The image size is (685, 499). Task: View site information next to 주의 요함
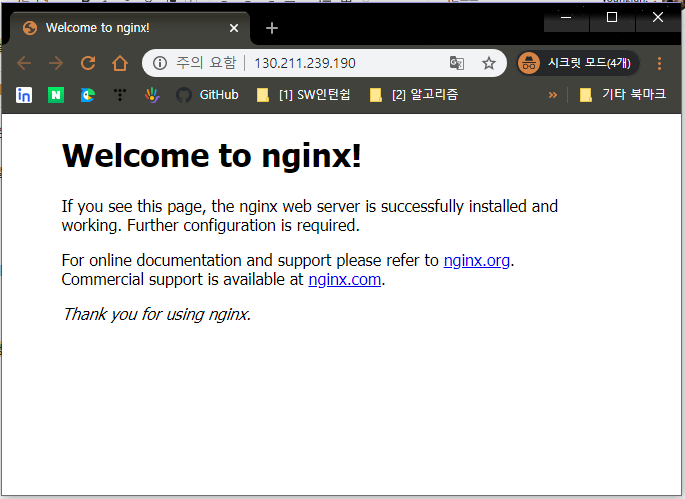pos(160,63)
